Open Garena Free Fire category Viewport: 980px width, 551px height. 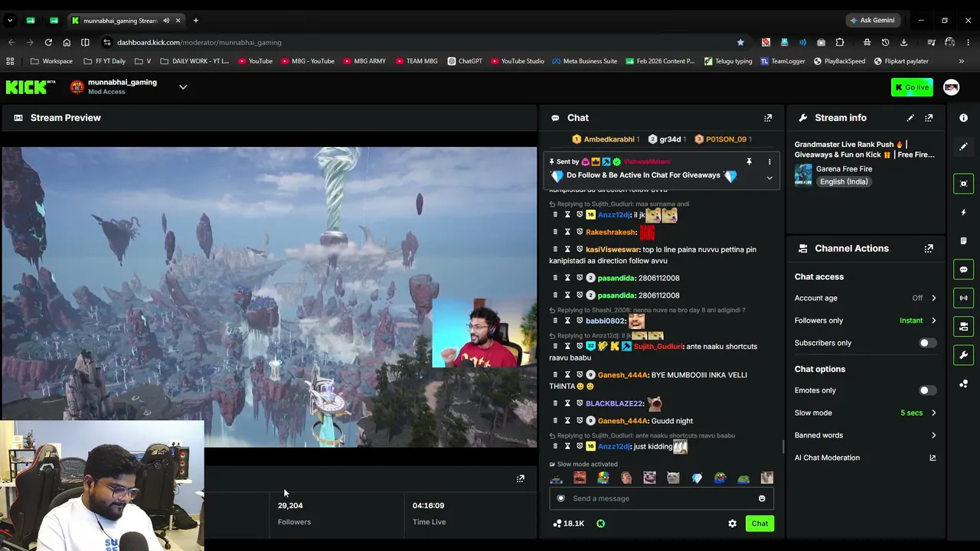point(844,169)
